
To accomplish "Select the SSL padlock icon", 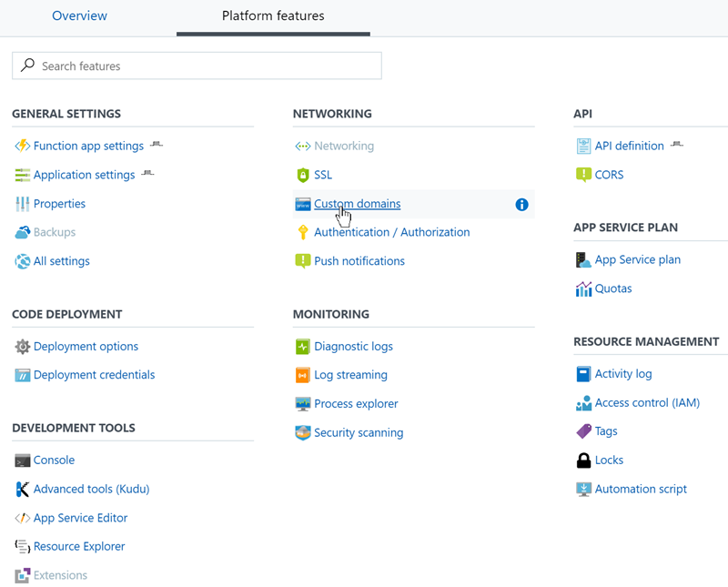I will coord(302,175).
